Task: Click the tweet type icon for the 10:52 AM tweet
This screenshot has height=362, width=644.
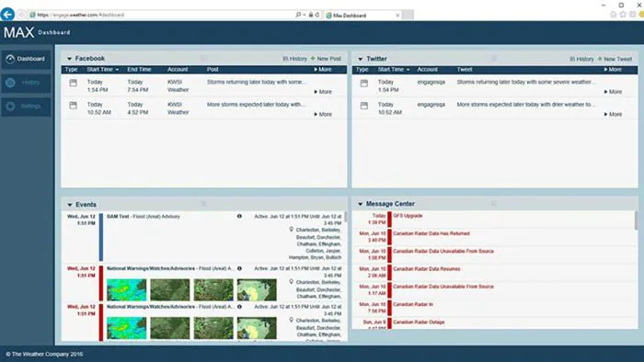Action: [364, 106]
